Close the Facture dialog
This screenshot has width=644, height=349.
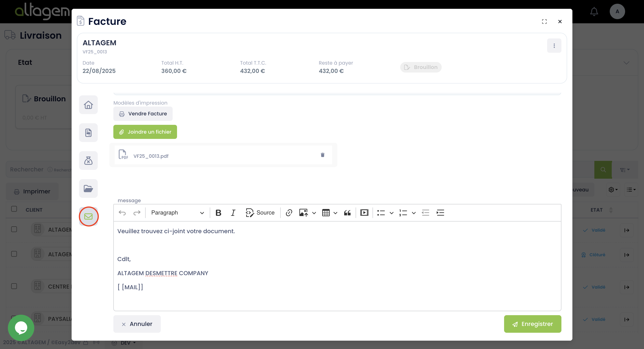pyautogui.click(x=560, y=22)
